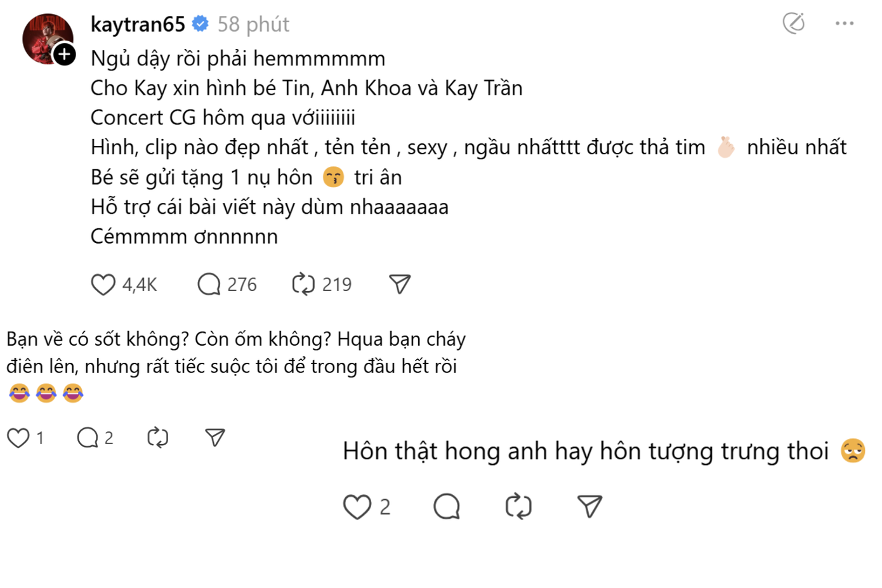The height and width of the screenshot is (588, 882).
Task: Repost the first comment
Action: pos(158,436)
